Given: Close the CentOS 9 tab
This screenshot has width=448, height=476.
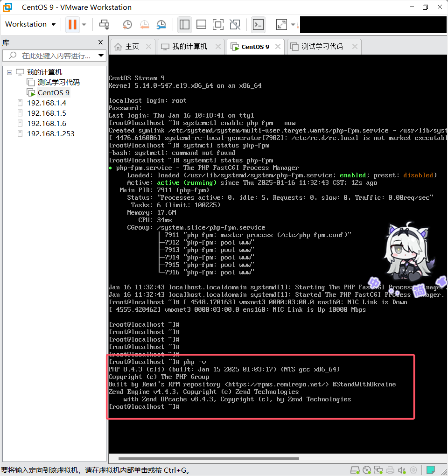Looking at the screenshot, I should (x=278, y=47).
